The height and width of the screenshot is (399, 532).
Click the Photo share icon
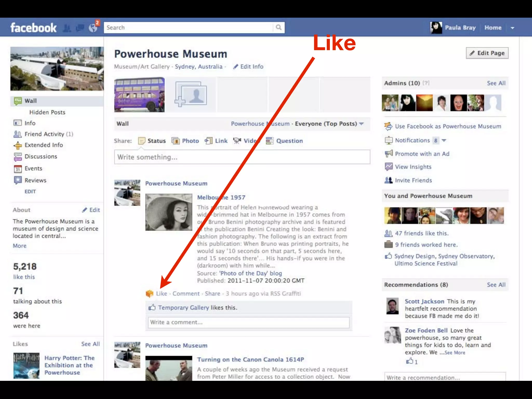point(176,141)
